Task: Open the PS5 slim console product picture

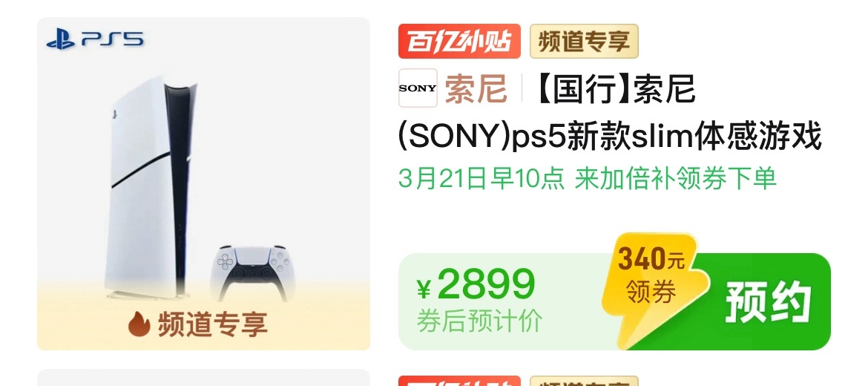Action: pos(203,183)
